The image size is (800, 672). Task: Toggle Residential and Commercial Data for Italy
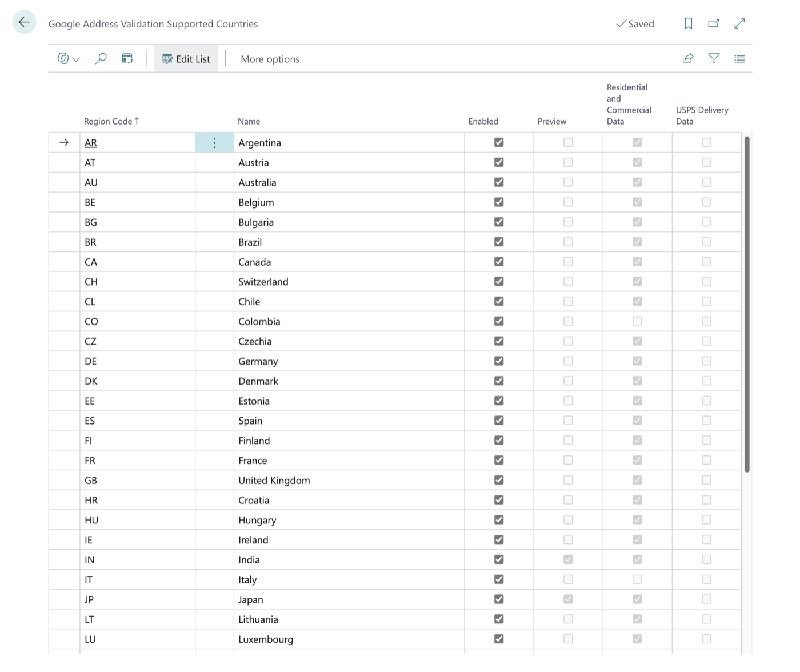[637, 579]
